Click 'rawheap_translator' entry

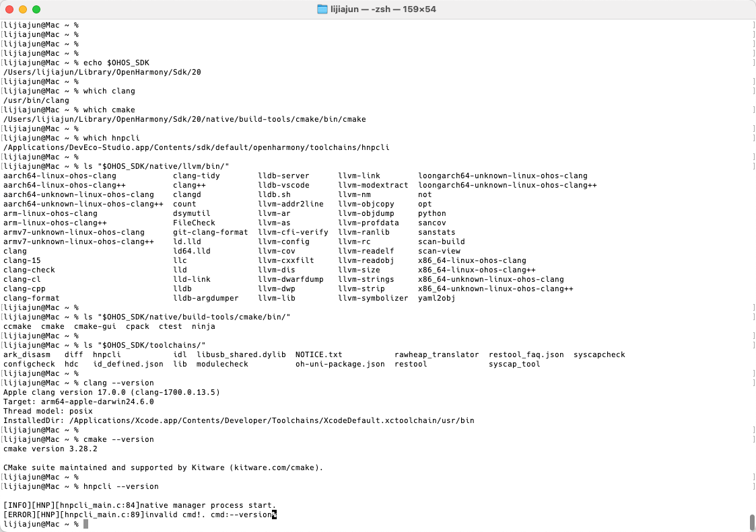point(437,354)
